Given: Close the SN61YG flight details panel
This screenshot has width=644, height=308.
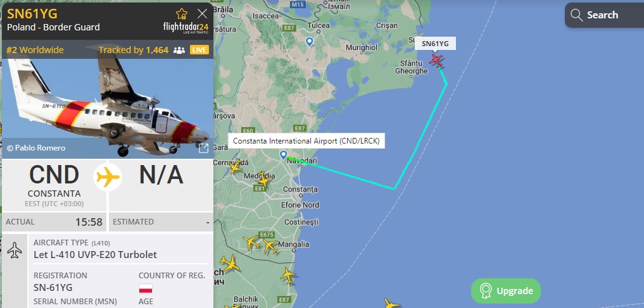Looking at the screenshot, I should pos(202,14).
